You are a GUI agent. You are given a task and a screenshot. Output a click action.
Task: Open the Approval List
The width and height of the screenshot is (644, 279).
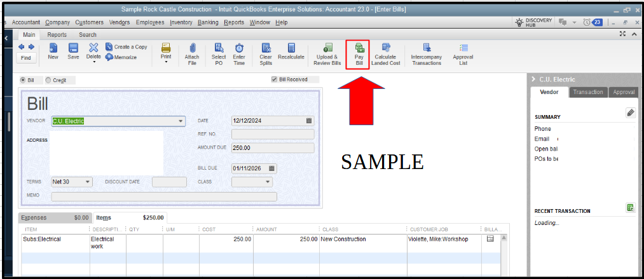click(463, 54)
